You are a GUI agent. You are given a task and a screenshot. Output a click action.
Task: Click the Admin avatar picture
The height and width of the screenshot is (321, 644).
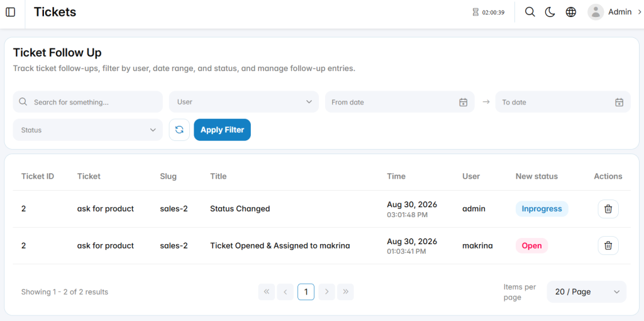(596, 13)
